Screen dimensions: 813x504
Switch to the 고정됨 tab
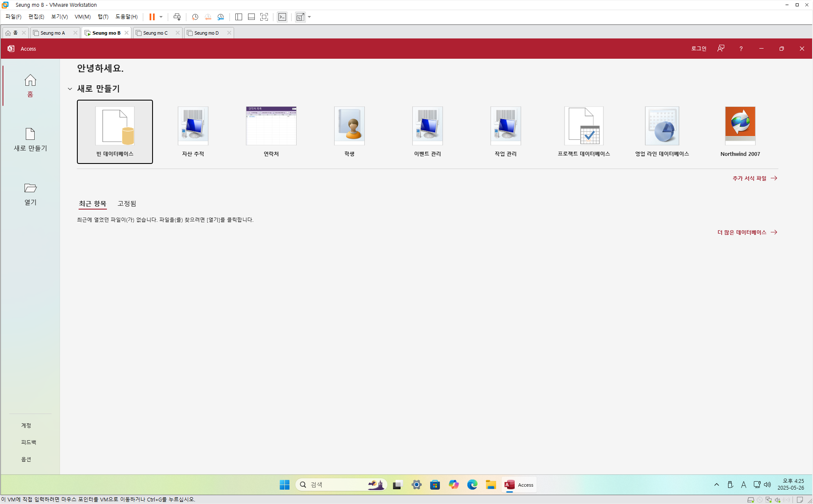click(127, 204)
